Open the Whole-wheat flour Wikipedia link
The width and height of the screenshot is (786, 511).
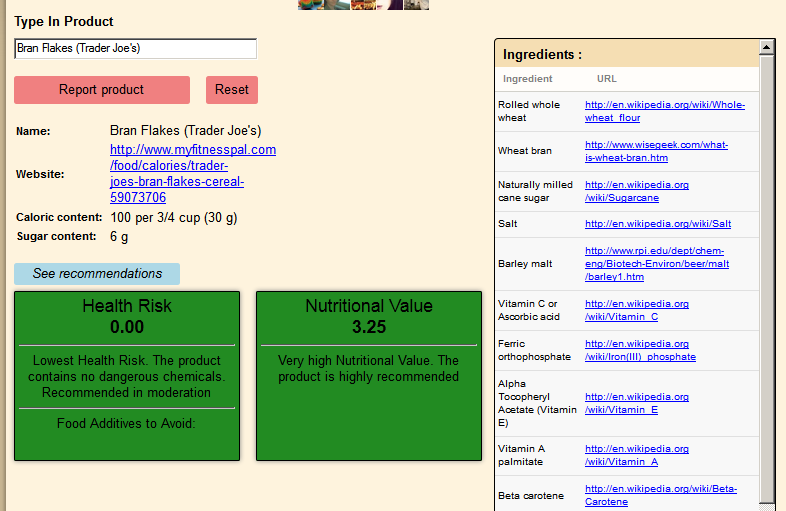[x=665, y=111]
